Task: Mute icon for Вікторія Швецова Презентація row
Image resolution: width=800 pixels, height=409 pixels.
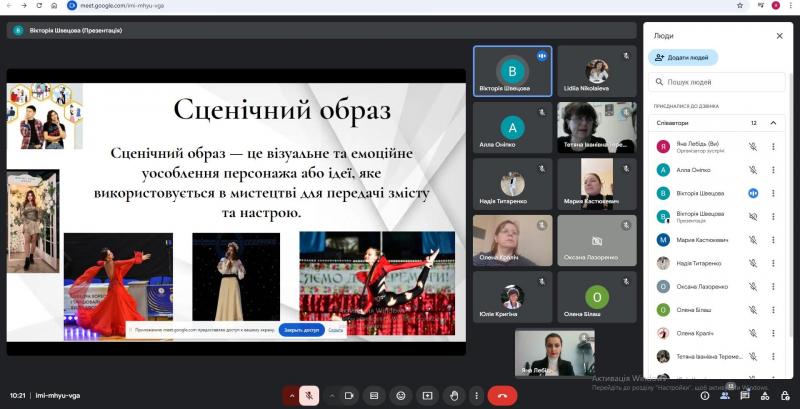Action: tap(753, 217)
